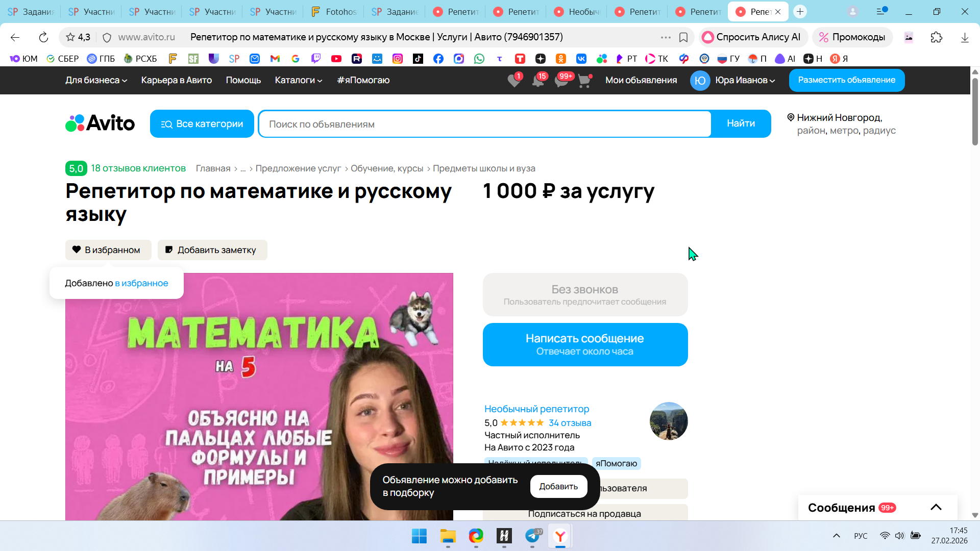Open Telegram from the taskbar

[532, 536]
